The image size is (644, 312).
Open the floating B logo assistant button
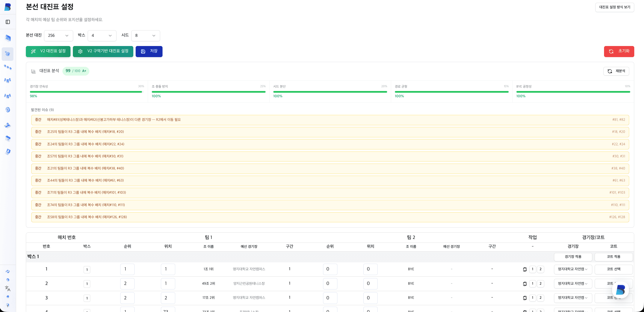click(620, 289)
